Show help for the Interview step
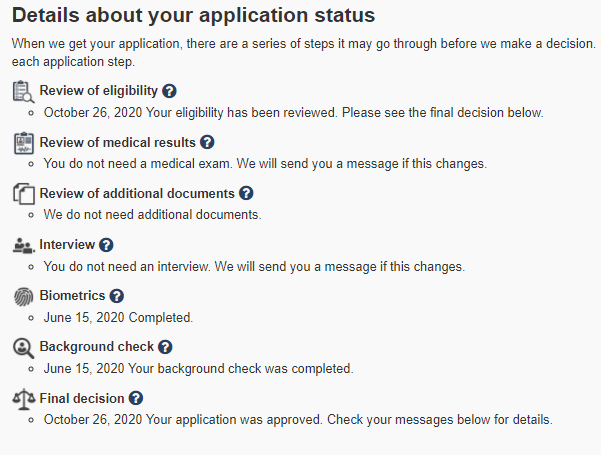The image size is (601, 455). point(107,245)
